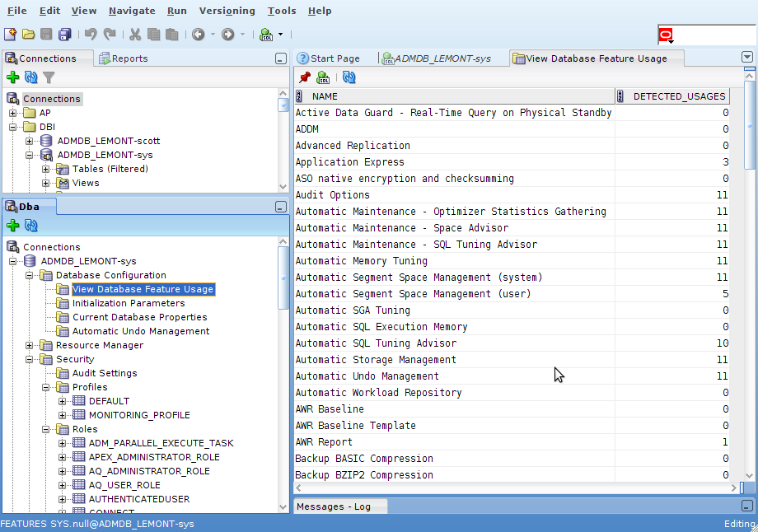
Task: Open SQL Worksheet icon in main toolbar
Action: pos(266,35)
